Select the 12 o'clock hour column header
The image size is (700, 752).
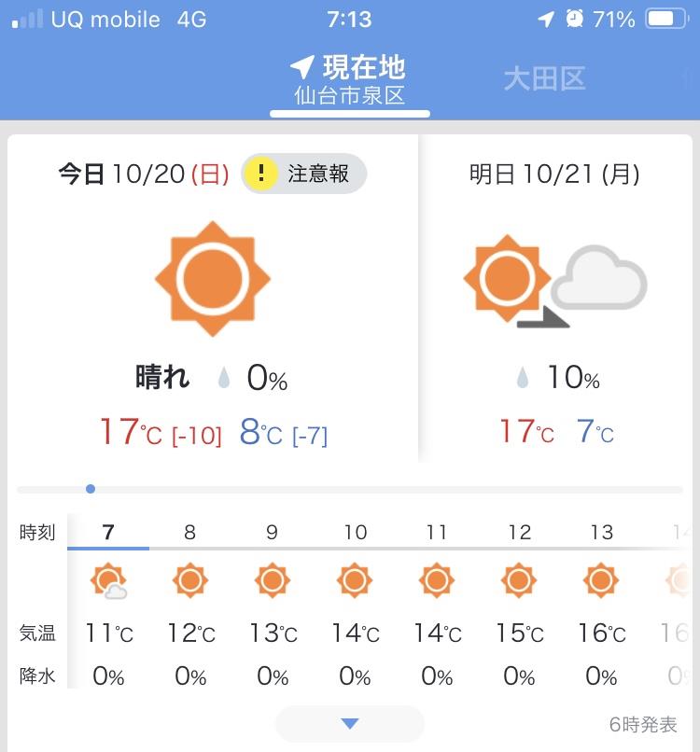tap(520, 532)
